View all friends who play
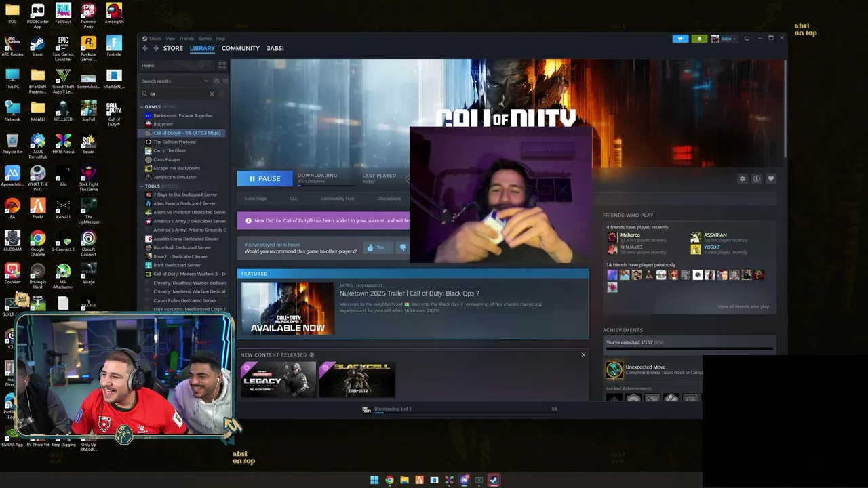 (x=743, y=306)
